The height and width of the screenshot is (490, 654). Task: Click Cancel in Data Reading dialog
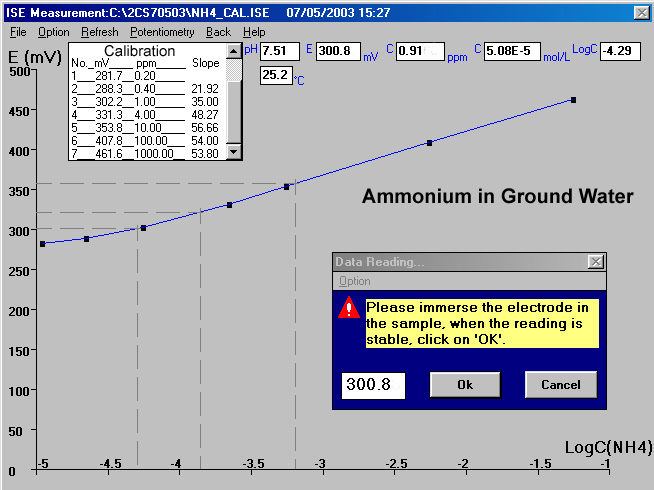(561, 384)
